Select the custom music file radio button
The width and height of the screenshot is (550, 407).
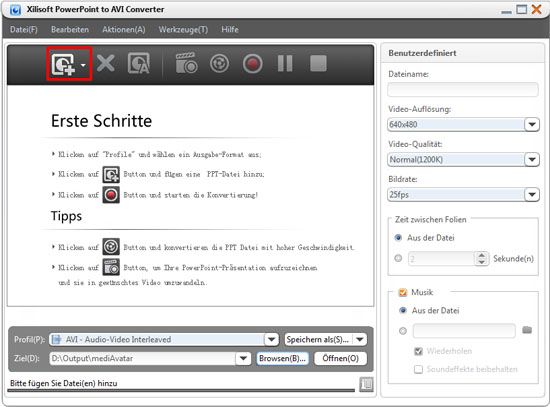coord(403,331)
